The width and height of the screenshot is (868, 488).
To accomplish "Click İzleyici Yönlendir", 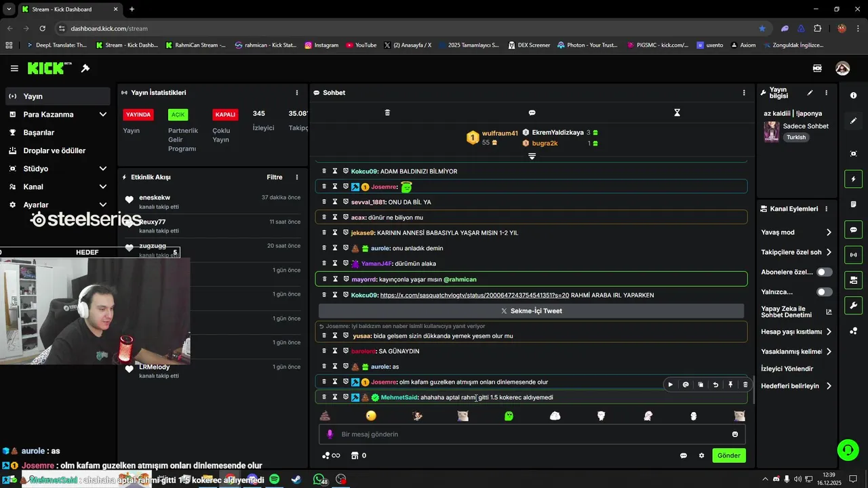I will click(787, 369).
